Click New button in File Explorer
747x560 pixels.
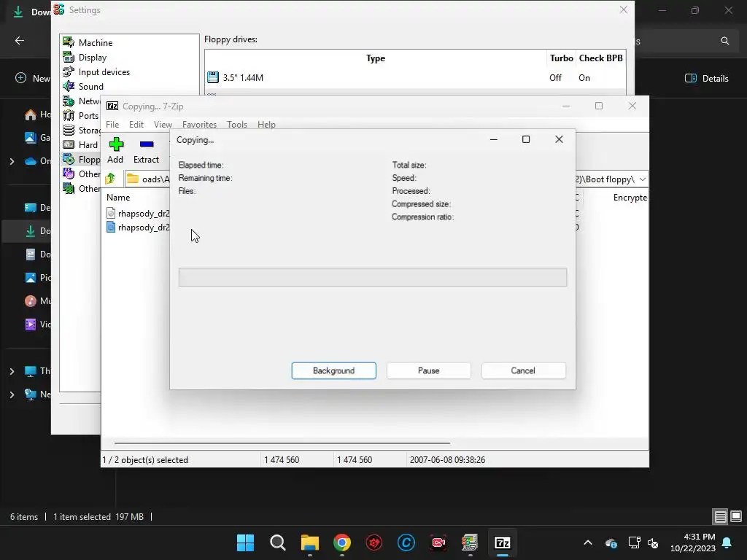click(33, 79)
